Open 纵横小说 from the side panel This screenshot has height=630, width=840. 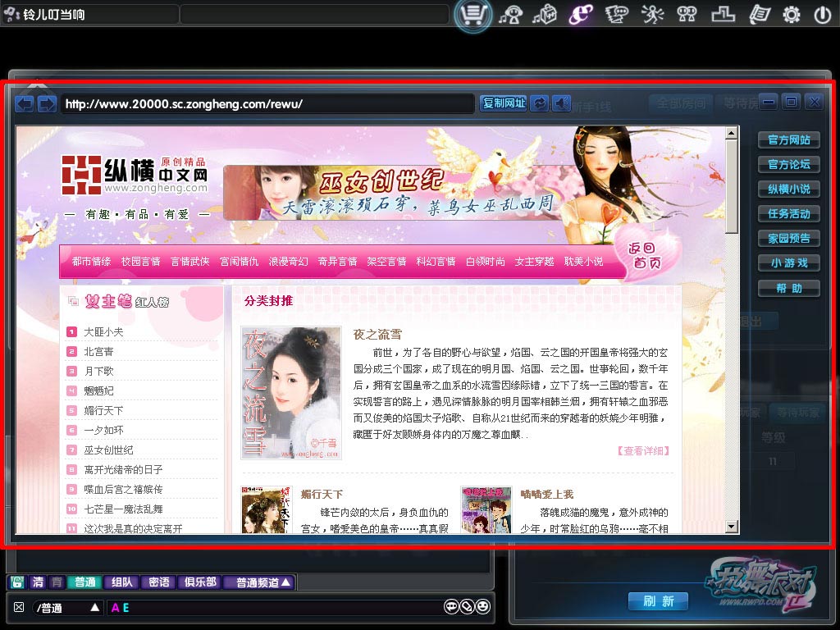(x=788, y=189)
